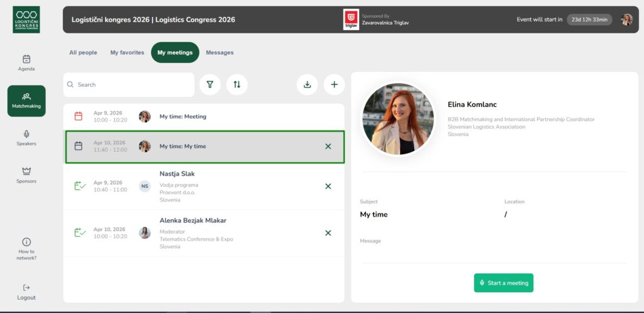The height and width of the screenshot is (313, 644).
Task: Add a new meeting with plus button
Action: pos(334,84)
